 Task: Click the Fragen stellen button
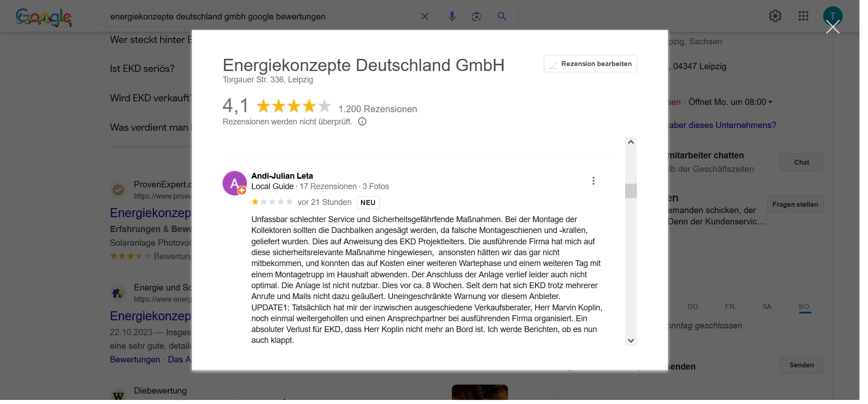point(795,204)
